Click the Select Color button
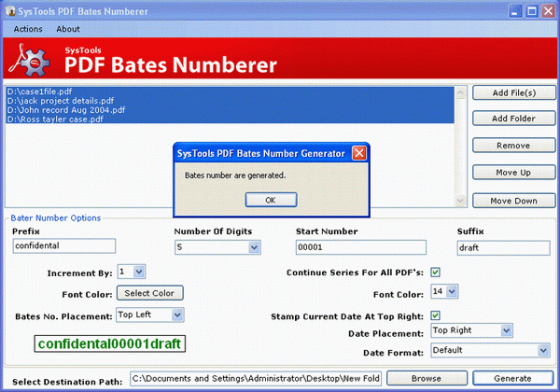The image size is (560, 392). click(x=150, y=293)
